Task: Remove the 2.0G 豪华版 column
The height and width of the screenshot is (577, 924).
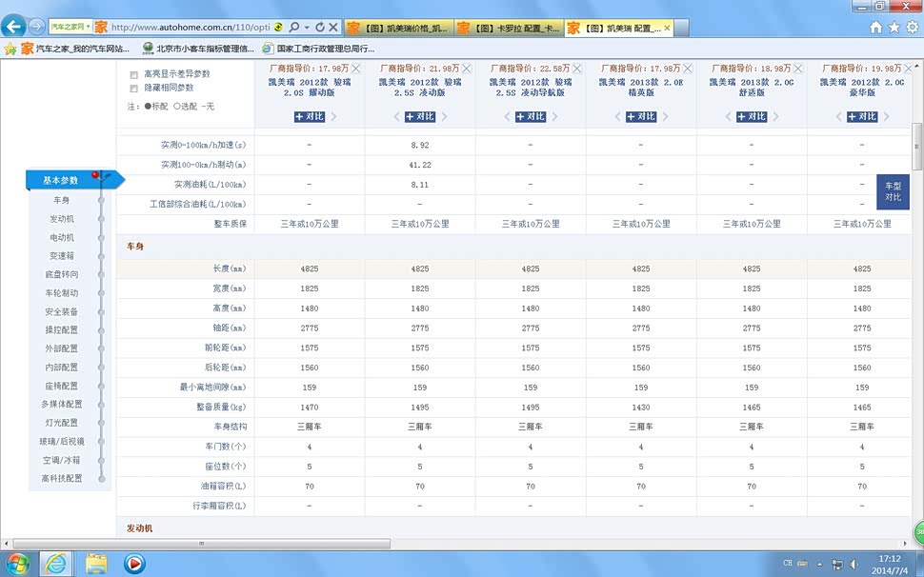Action: (x=908, y=69)
